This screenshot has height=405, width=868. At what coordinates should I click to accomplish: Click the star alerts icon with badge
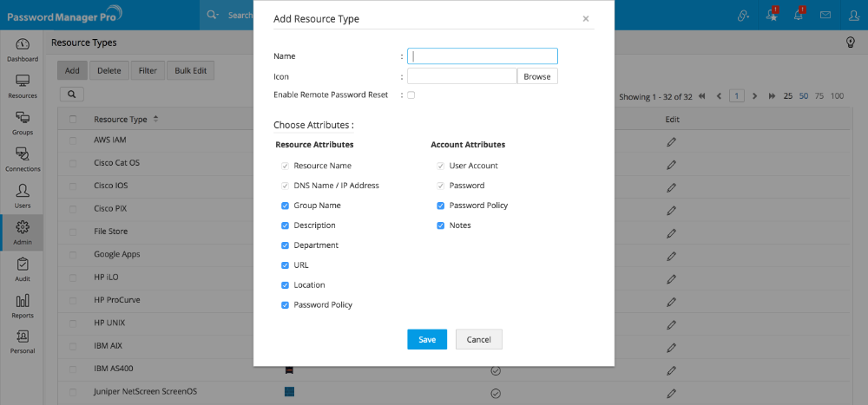[773, 15]
